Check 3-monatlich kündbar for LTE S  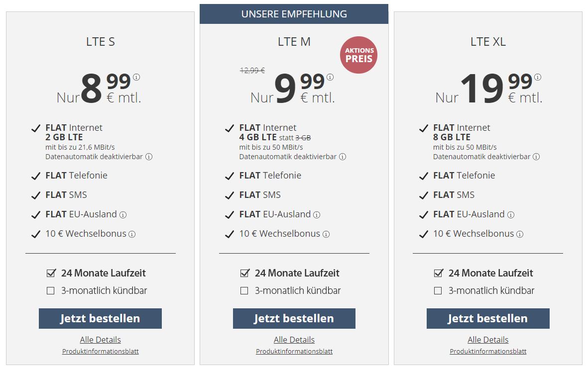[51, 291]
